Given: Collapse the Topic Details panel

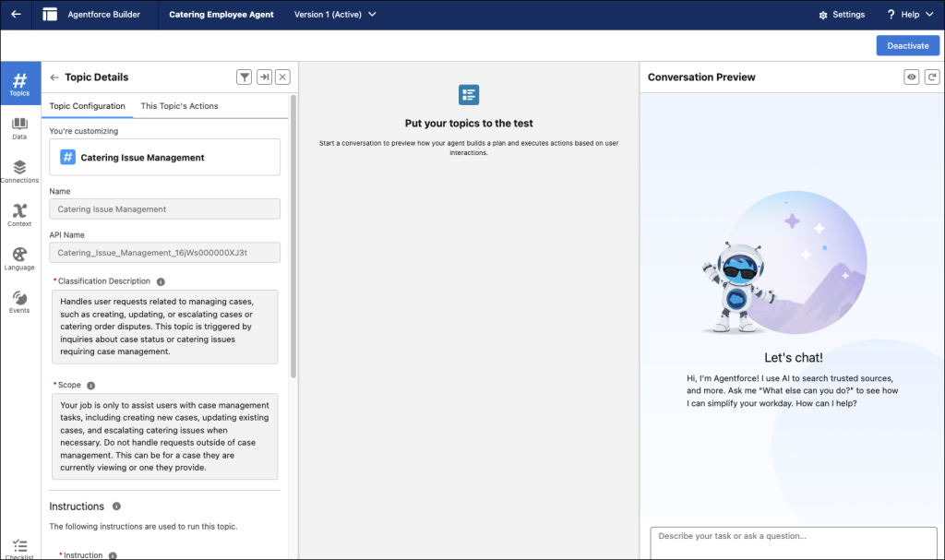Looking at the screenshot, I should [263, 77].
